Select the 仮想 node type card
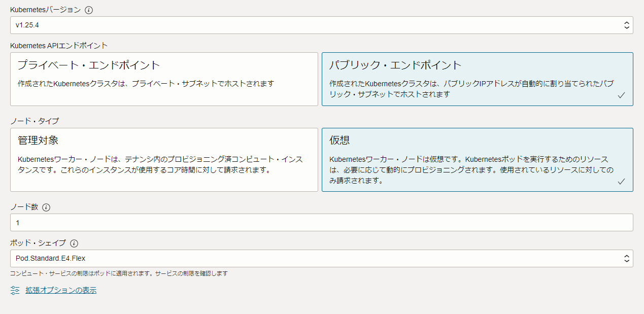The width and height of the screenshot is (644, 314). (477, 159)
